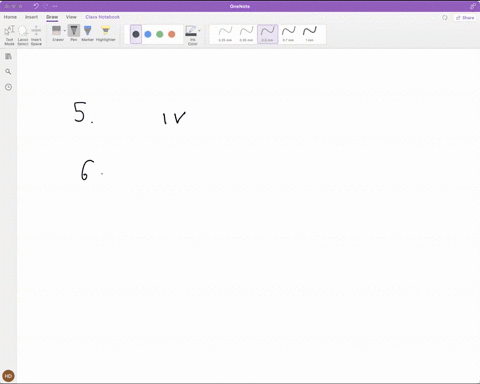Screen dimensions: 480x384
Task: Set pen thickness to 0.5 mm
Action: 267,34
